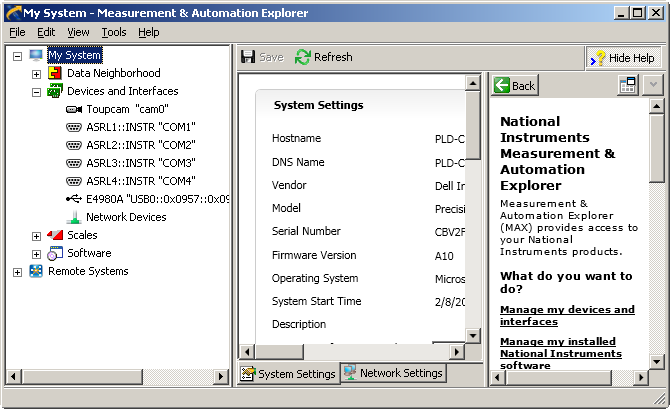Open the Tools menu
This screenshot has width=670, height=409.
(x=114, y=32)
